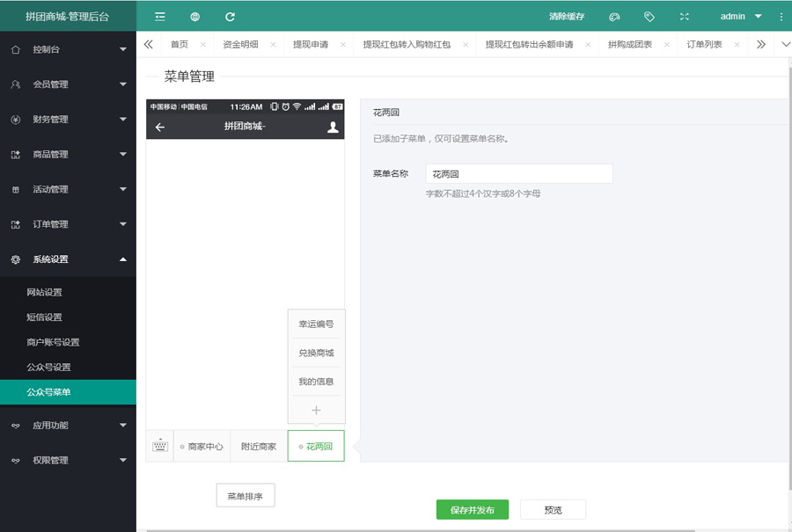Click the tag icon in the header
The height and width of the screenshot is (532, 792).
pos(649,17)
